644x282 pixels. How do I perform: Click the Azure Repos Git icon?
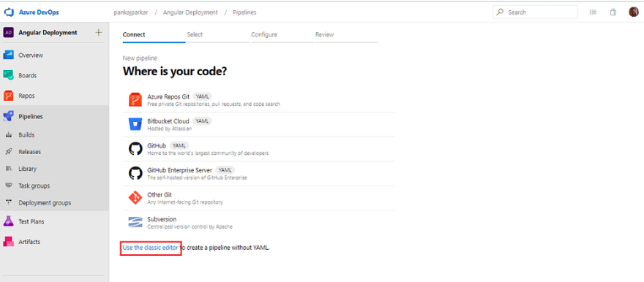click(135, 99)
